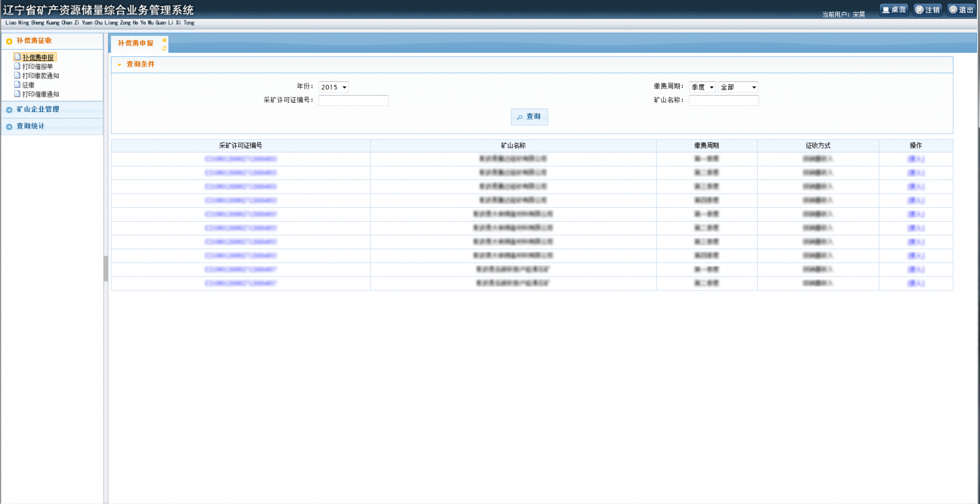Collapse the 补偿费征收 sidebar section

tap(9, 41)
